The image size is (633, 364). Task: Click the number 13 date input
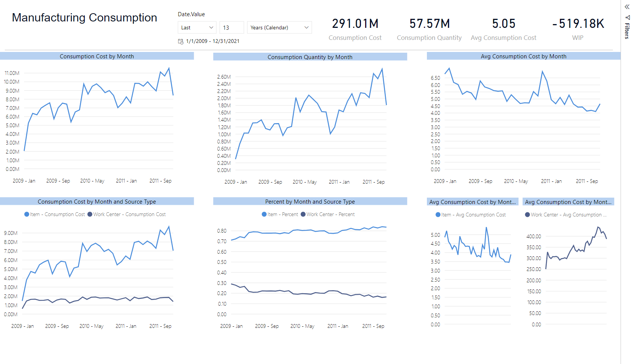[x=232, y=27]
